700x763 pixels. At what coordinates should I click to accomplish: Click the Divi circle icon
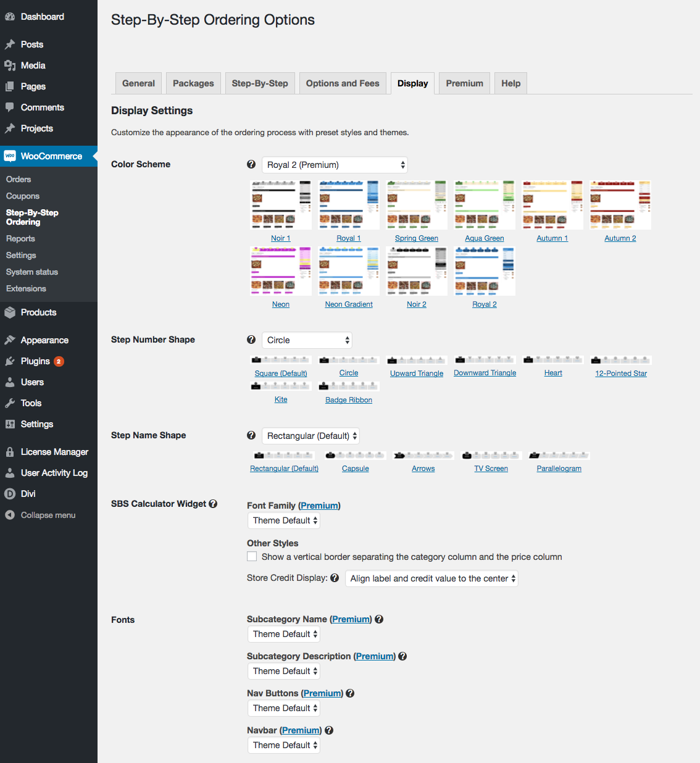[x=10, y=494]
